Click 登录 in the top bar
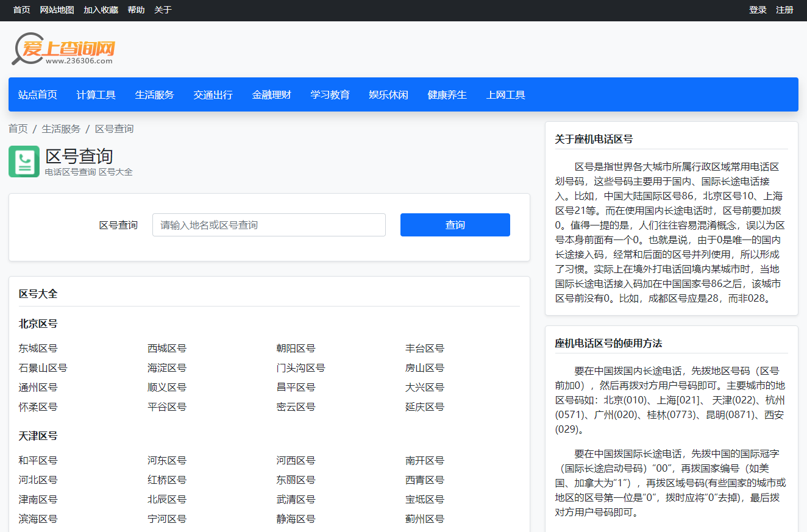807x532 pixels. [758, 10]
